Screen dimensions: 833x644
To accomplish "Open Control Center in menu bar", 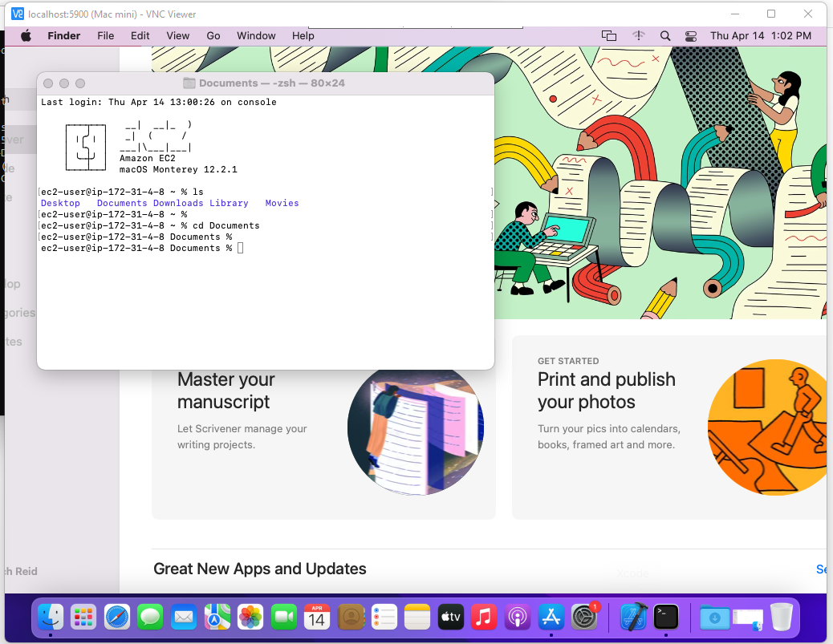I will tap(691, 36).
